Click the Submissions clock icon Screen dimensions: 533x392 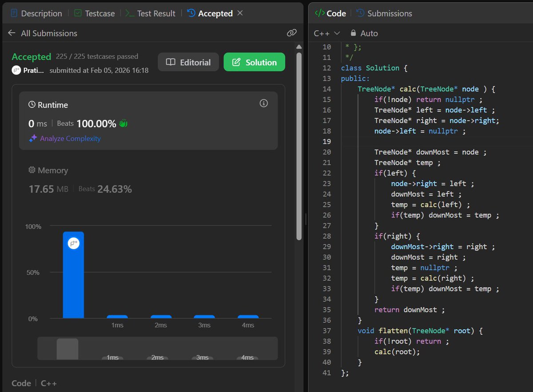point(360,13)
